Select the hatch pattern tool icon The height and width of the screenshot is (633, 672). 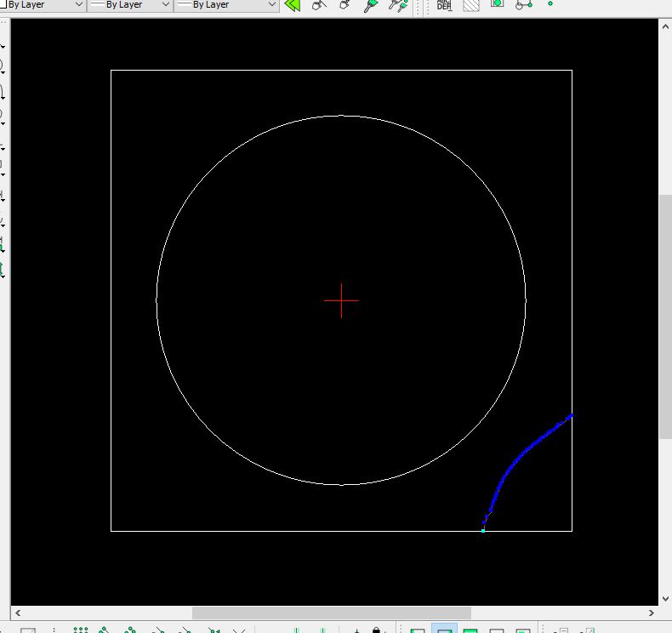(471, 5)
